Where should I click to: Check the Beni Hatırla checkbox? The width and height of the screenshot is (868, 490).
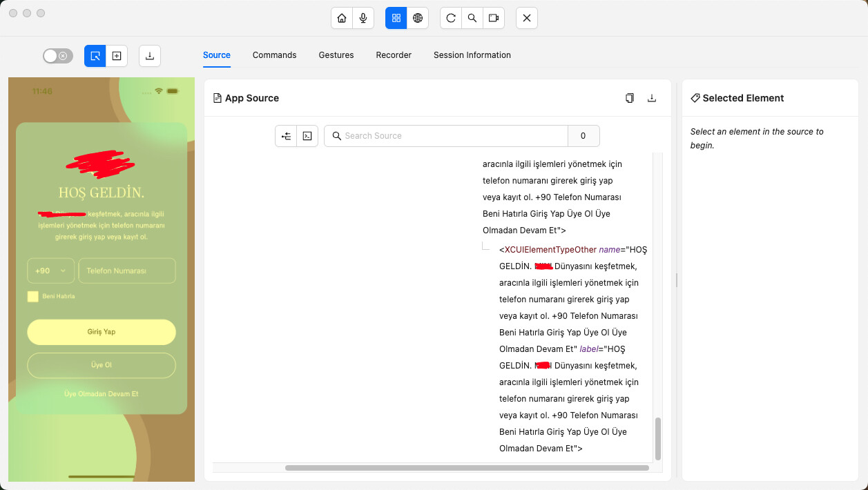coord(32,296)
